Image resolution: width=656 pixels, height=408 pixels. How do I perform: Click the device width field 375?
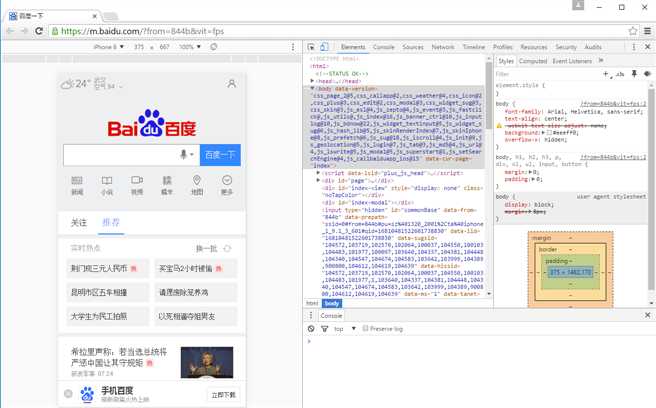(x=139, y=47)
